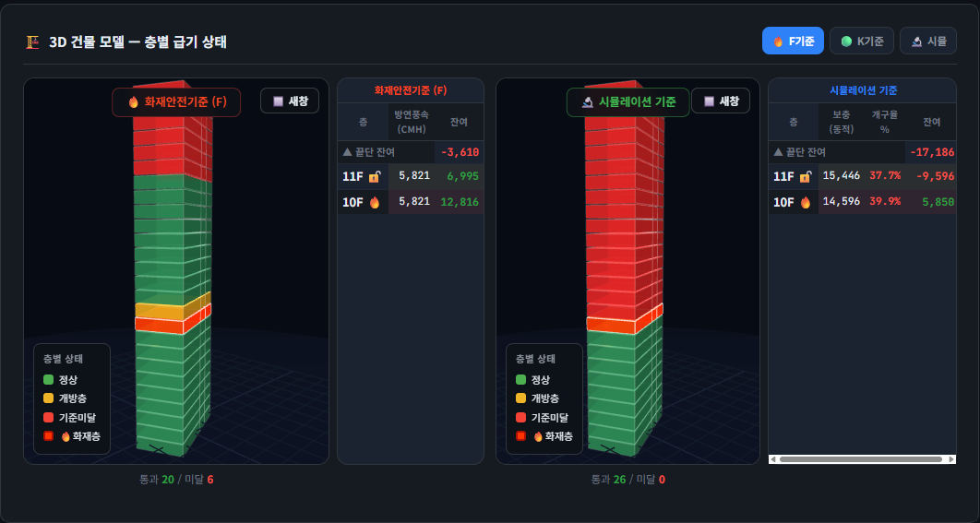Open 새창 in simulation panel
This screenshot has height=523, width=980.
point(721,101)
